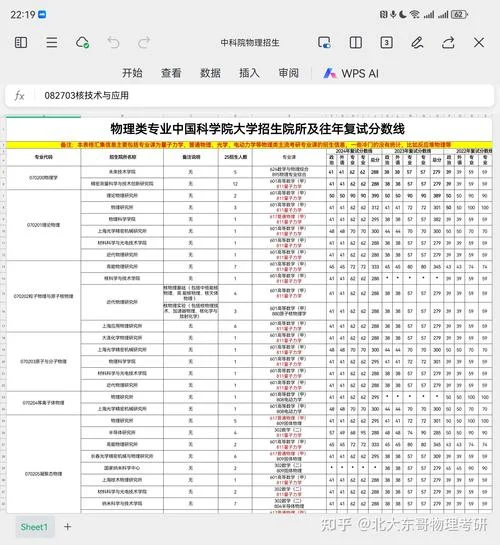Select the 招生院所名称 header cell
Screen dimensions: 500x545
coord(122,157)
